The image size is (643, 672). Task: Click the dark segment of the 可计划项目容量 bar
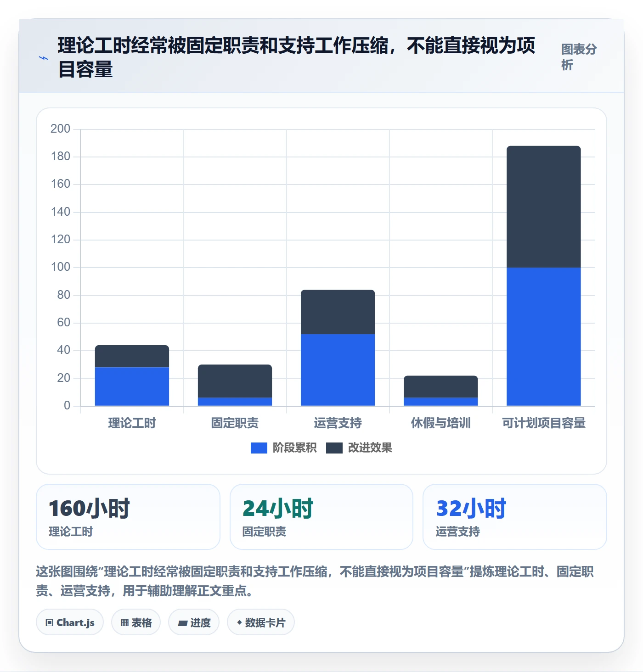pos(544,207)
